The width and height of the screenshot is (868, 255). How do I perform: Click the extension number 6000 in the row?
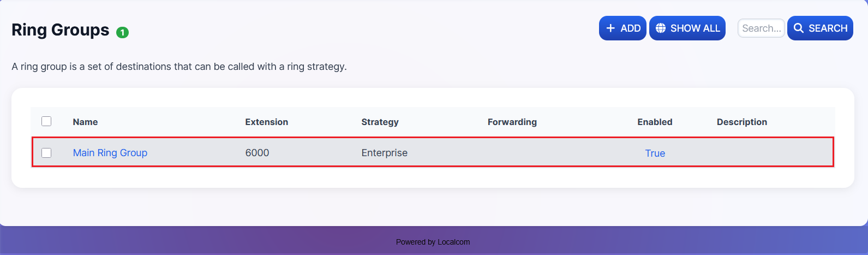tap(257, 153)
